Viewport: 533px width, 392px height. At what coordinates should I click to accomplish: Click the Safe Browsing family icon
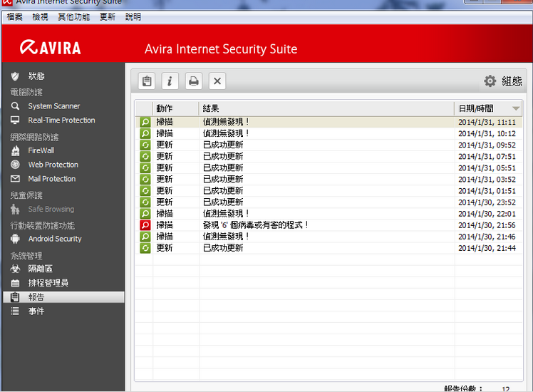coord(15,209)
